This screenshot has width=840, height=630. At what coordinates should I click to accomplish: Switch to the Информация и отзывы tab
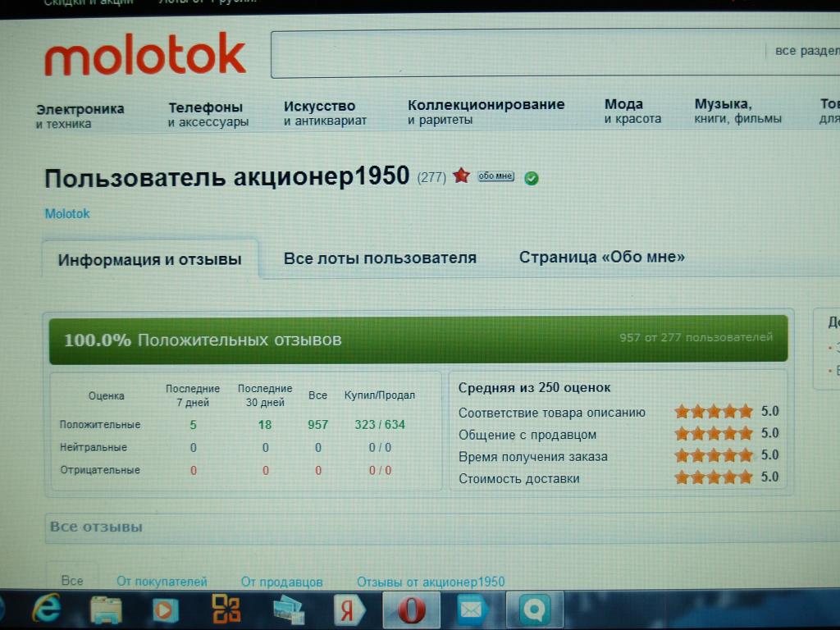pyautogui.click(x=150, y=259)
